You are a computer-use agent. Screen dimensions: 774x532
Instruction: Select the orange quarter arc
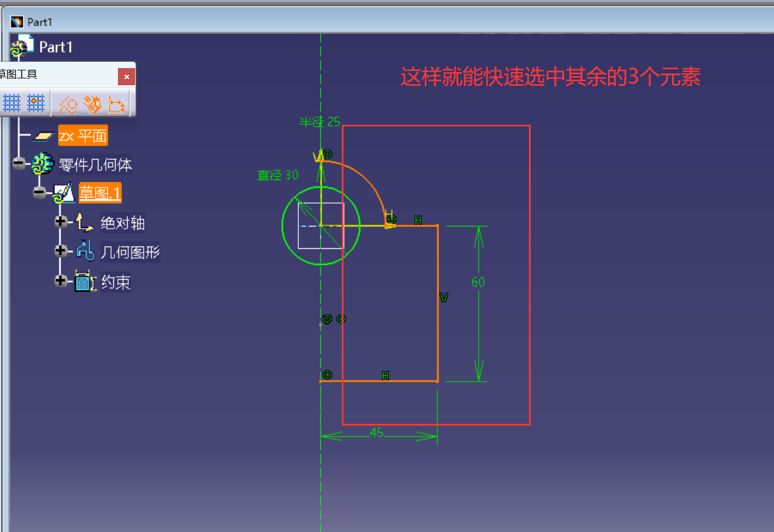[x=366, y=180]
